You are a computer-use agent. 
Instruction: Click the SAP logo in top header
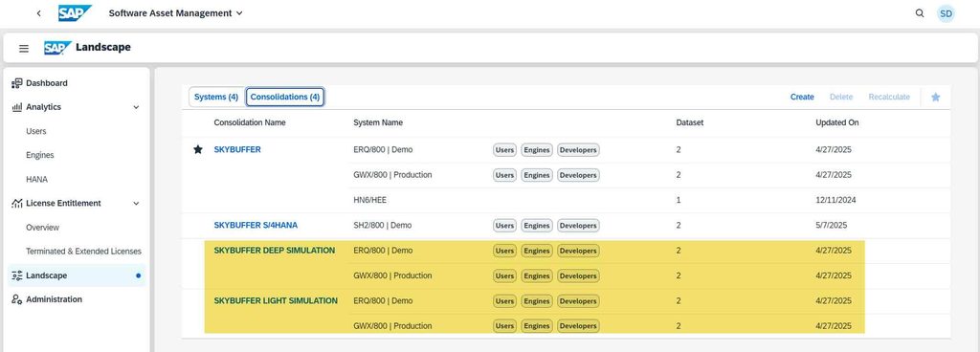(x=75, y=13)
